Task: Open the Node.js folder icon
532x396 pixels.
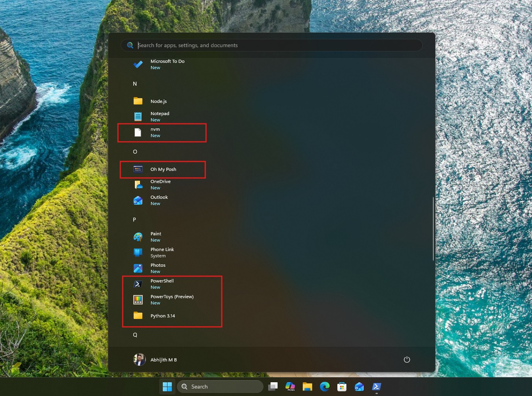Action: click(138, 101)
